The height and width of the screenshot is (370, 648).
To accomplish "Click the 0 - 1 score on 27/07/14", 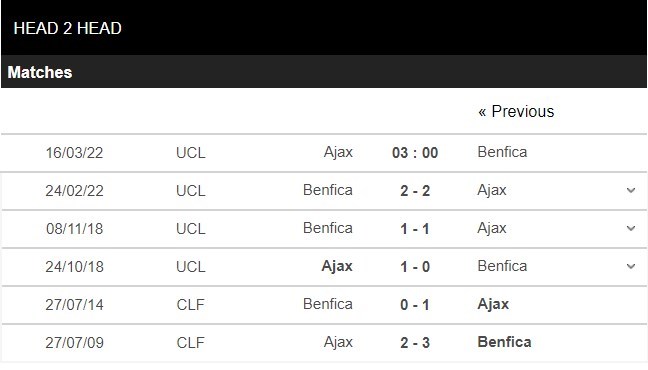I will point(415,305).
